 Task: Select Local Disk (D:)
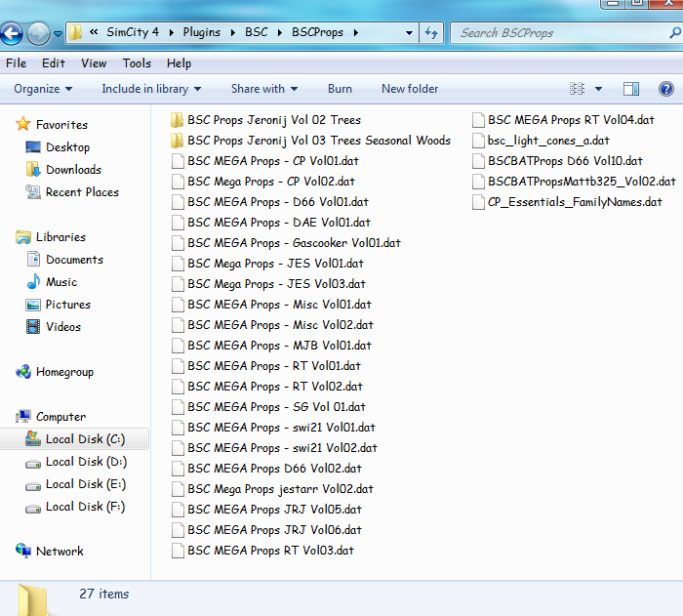tap(86, 462)
